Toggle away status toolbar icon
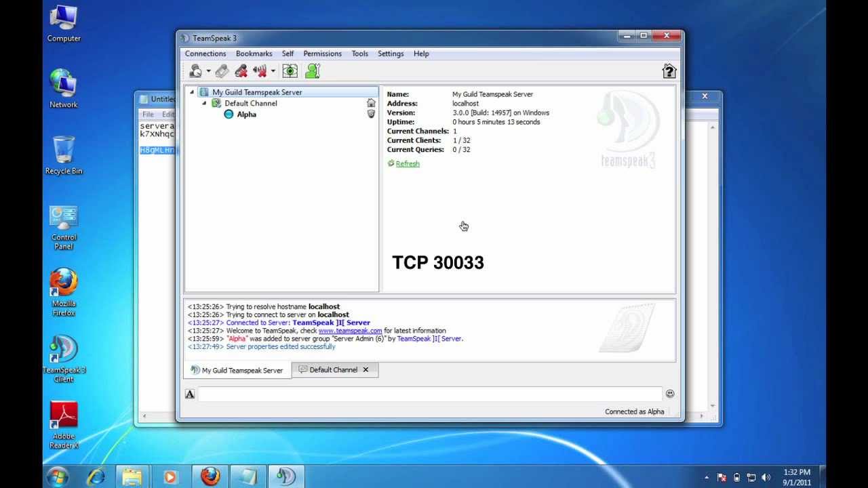The height and width of the screenshot is (488, 868). coord(196,70)
